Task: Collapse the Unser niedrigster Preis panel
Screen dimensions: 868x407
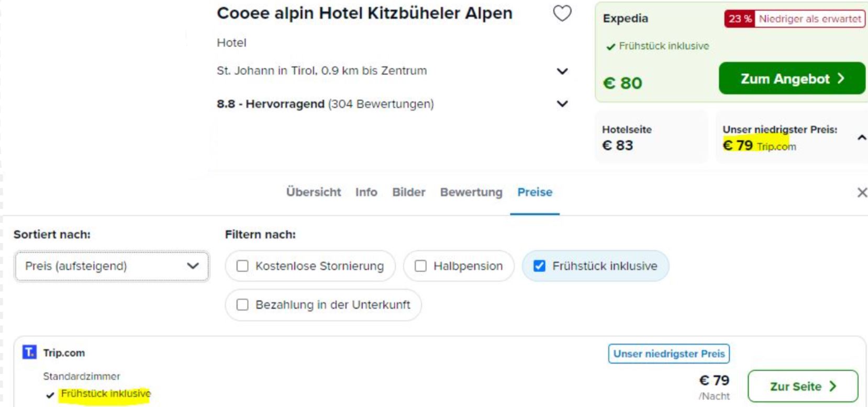Action: click(x=862, y=138)
